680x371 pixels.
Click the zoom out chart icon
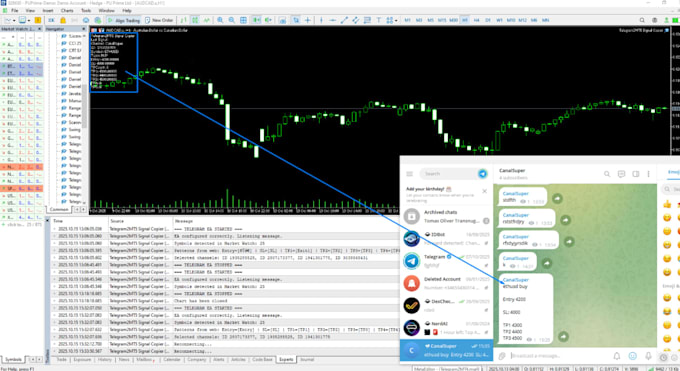pyautogui.click(x=232, y=20)
